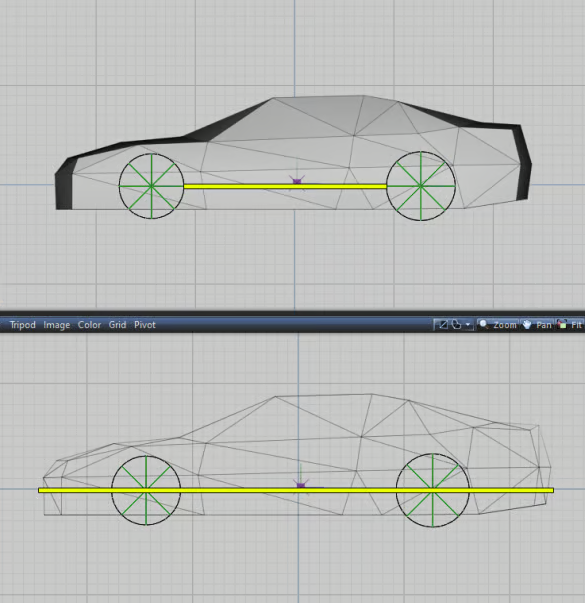Open the Grid menu
Screen dimensions: 585x603
click(x=117, y=325)
